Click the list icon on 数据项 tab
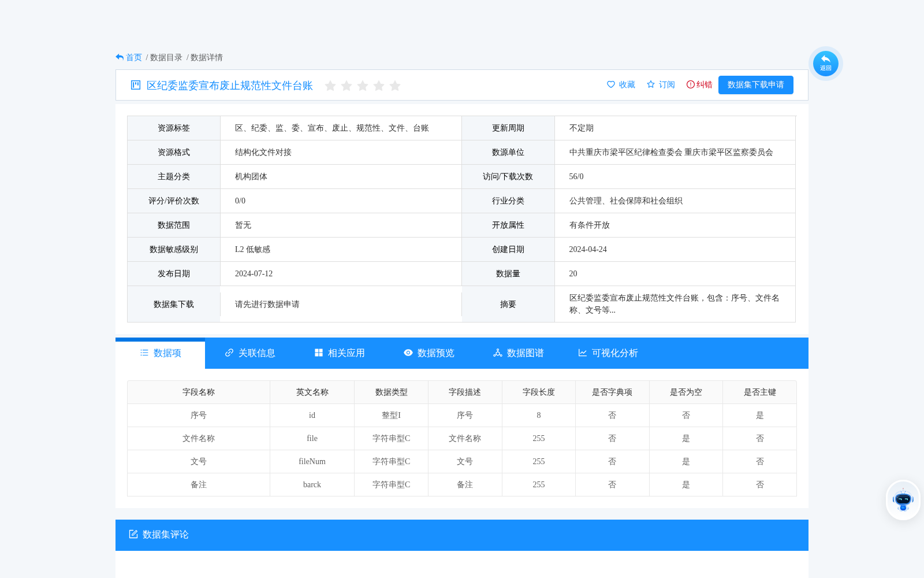924x578 pixels. click(144, 353)
